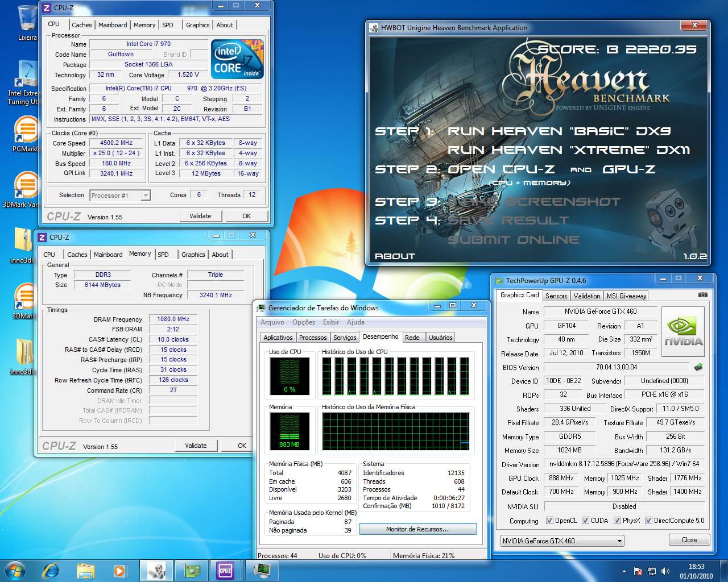Screen dimensions: 728x582
Task: Toggle the OpenCL checkbox in GPU-Z
Action: [549, 520]
